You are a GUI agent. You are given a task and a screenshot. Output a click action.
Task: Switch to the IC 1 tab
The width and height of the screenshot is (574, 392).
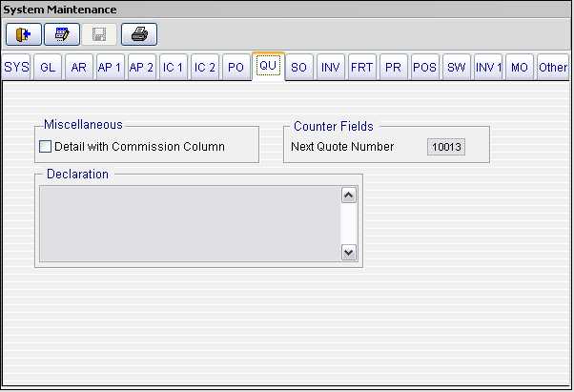click(x=173, y=68)
